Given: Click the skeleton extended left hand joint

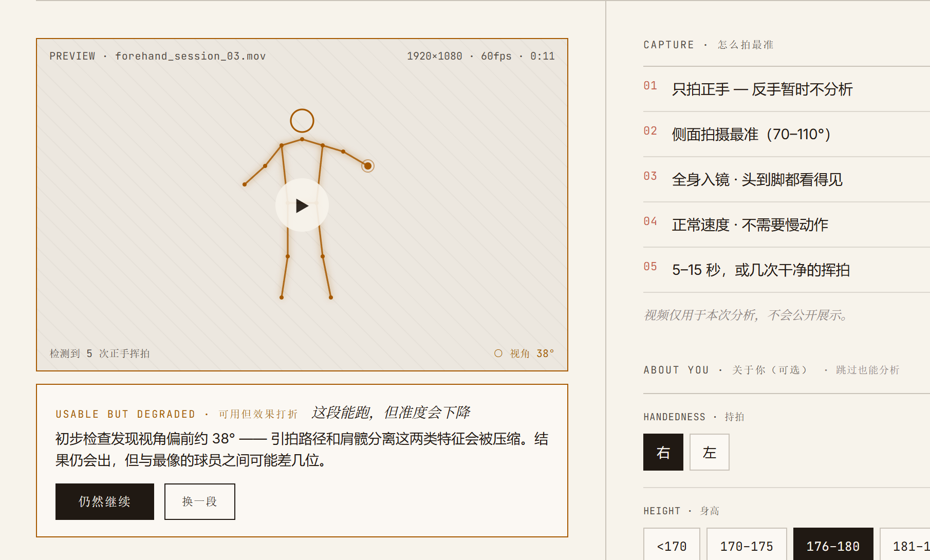Looking at the screenshot, I should click(x=245, y=184).
